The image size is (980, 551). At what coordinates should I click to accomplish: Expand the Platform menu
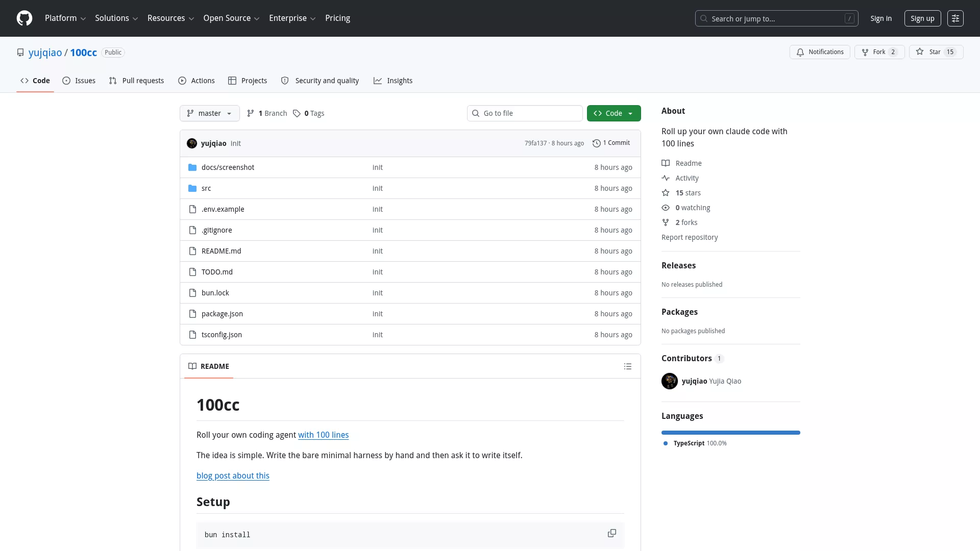click(65, 18)
